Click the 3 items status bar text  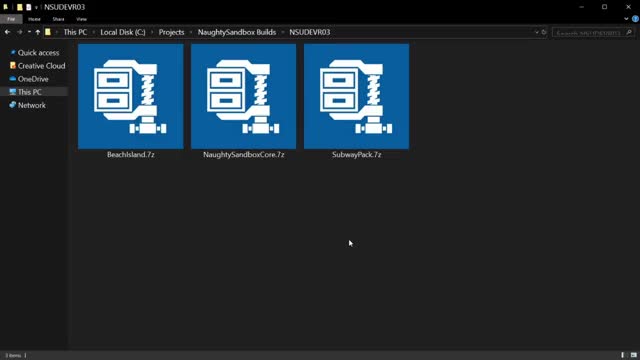tap(13, 356)
